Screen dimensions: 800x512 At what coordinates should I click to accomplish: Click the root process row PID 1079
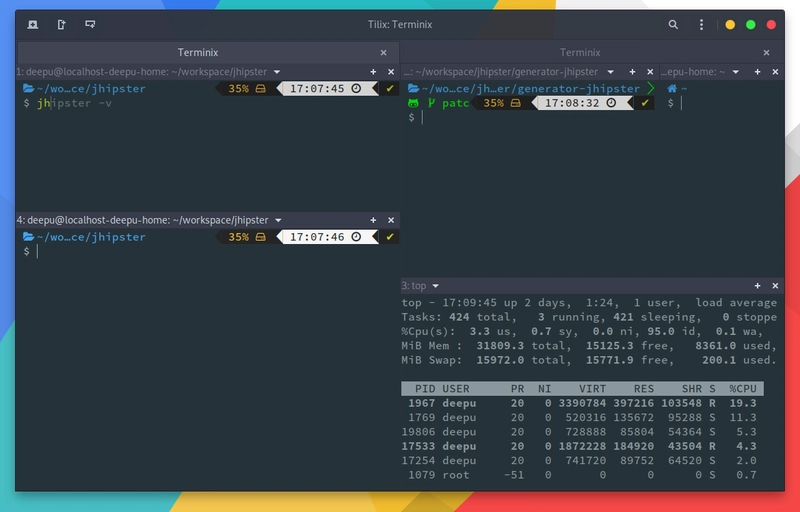coord(582,475)
